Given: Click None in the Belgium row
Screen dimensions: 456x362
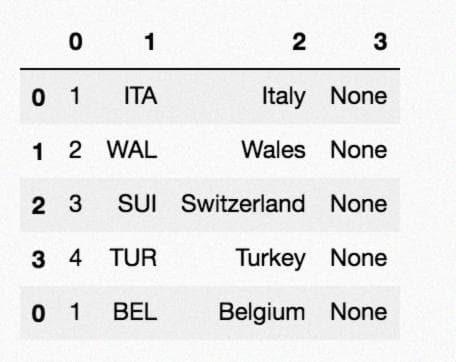Looking at the screenshot, I should coord(359,312).
